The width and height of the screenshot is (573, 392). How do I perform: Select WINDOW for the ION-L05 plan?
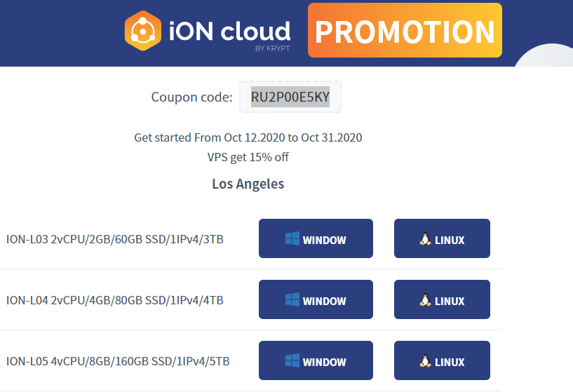coord(316,360)
